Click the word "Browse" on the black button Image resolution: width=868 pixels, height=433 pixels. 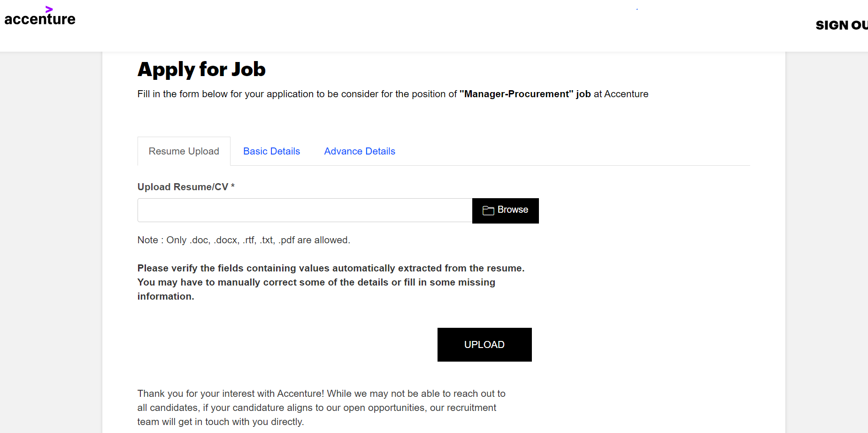(x=513, y=210)
